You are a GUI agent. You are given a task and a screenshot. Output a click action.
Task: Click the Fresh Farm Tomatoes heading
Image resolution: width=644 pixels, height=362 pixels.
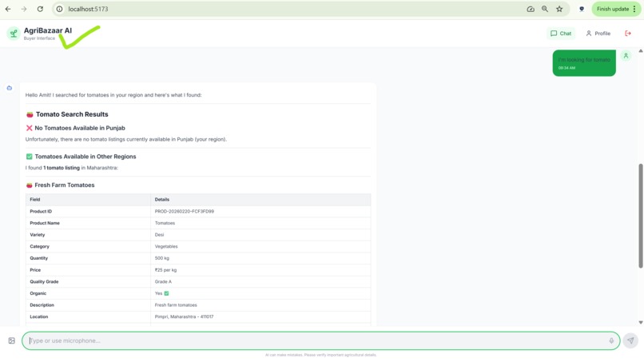tap(65, 185)
